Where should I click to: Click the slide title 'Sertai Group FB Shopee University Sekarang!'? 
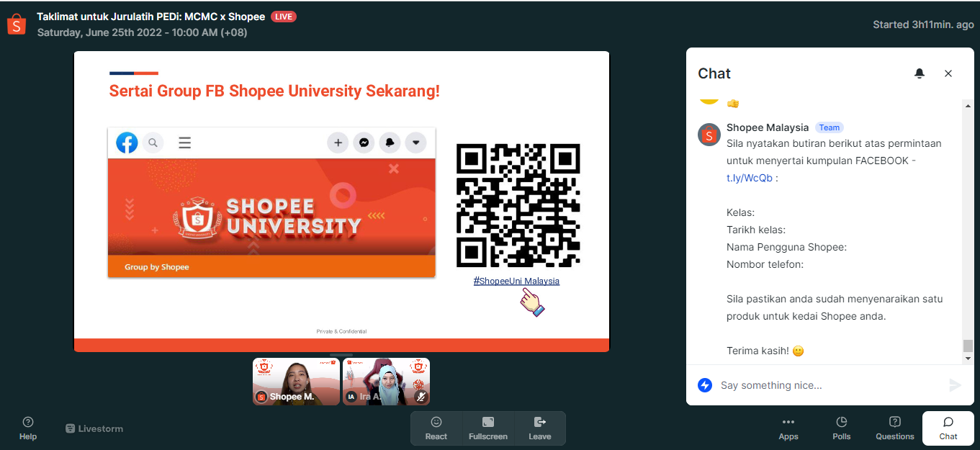tap(274, 91)
